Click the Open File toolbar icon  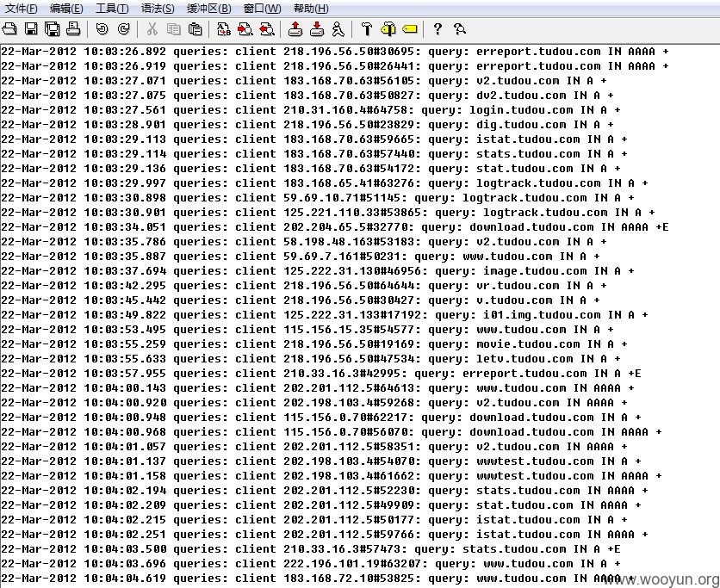point(9,29)
